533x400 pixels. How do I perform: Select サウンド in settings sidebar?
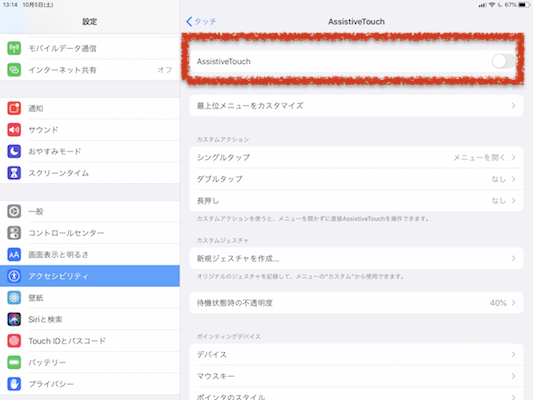click(x=90, y=129)
